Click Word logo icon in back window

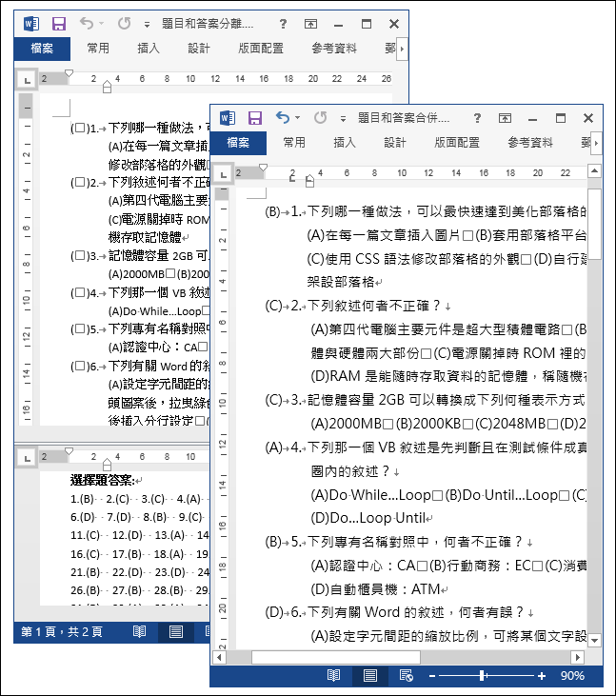tap(31, 24)
